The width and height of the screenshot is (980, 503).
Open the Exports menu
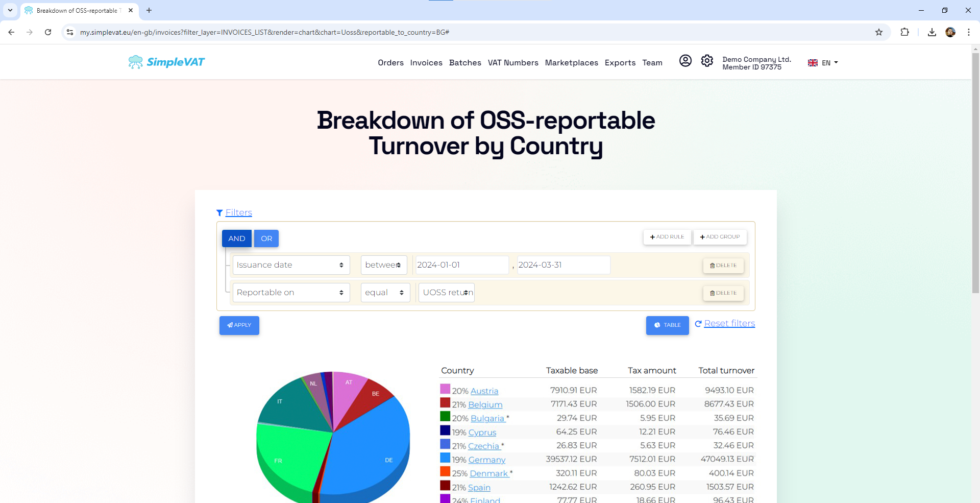[620, 63]
